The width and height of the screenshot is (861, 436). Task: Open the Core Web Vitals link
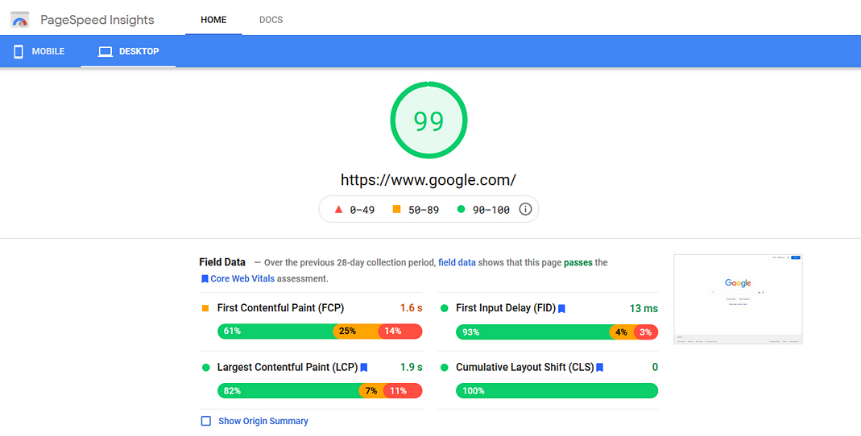242,279
